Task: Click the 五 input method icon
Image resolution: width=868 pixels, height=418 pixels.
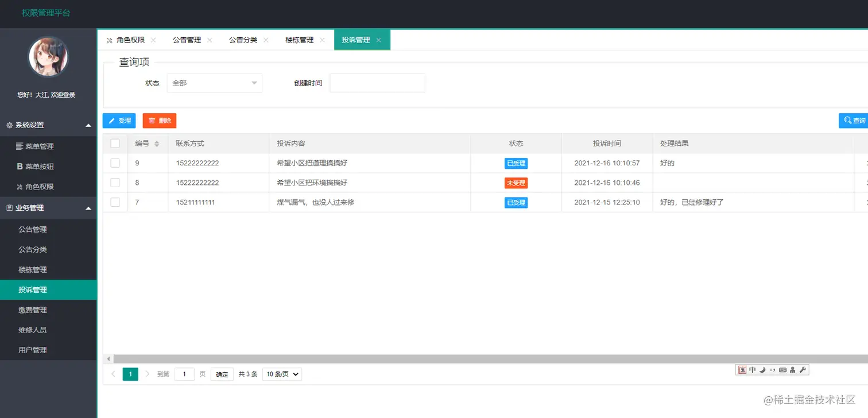Action: [x=742, y=370]
